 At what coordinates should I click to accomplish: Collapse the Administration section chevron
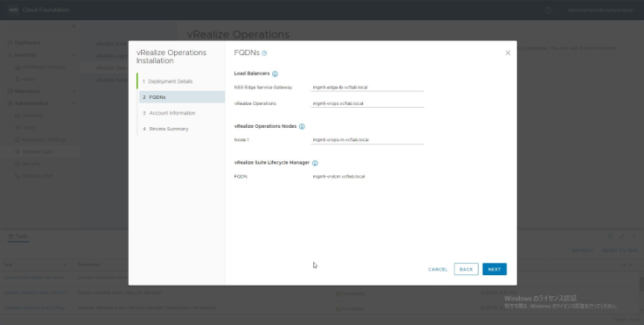coord(73,103)
